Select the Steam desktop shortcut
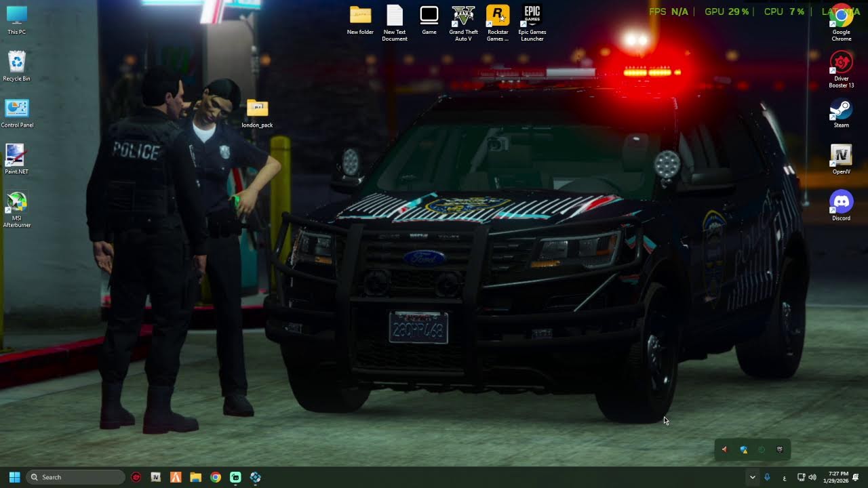Viewport: 868px width, 488px height. tap(842, 113)
